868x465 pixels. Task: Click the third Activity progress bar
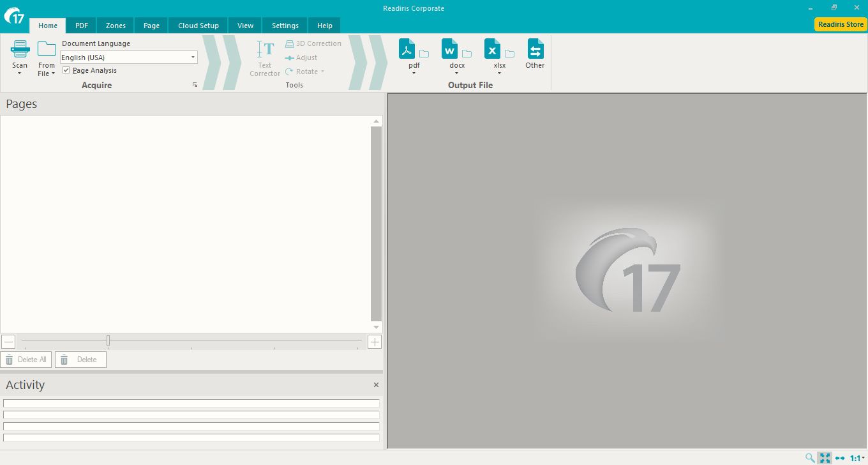(x=191, y=426)
